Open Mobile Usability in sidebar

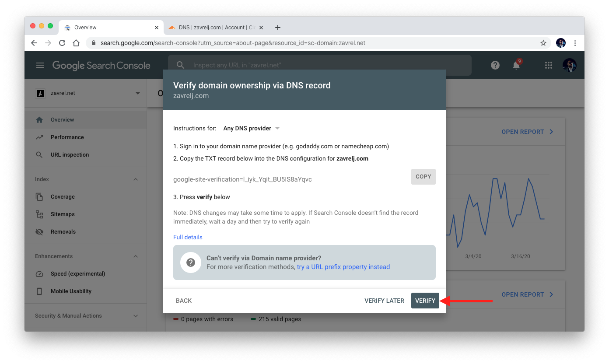click(86, 291)
